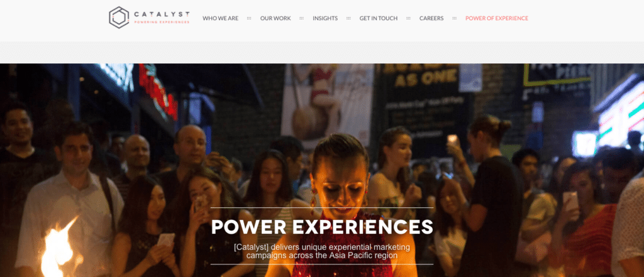
Task: Click dotted separator between OUR WORK and INSIGHTS
Action: (x=301, y=18)
